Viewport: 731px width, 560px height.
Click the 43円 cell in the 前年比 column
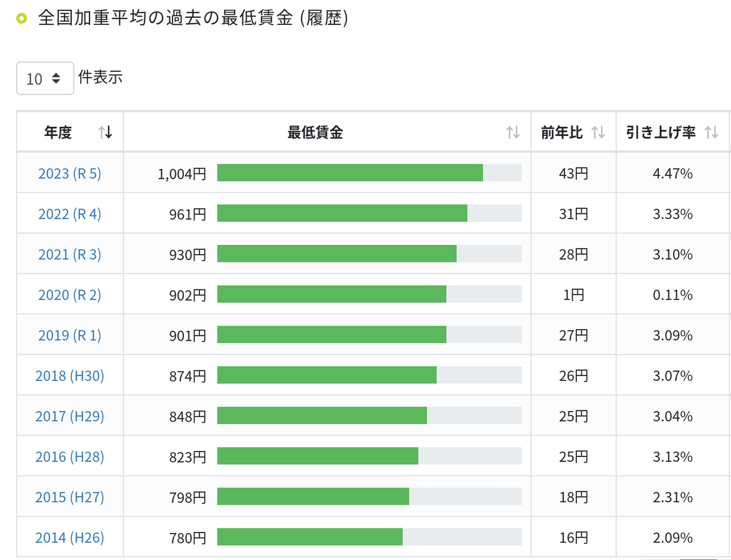click(573, 173)
